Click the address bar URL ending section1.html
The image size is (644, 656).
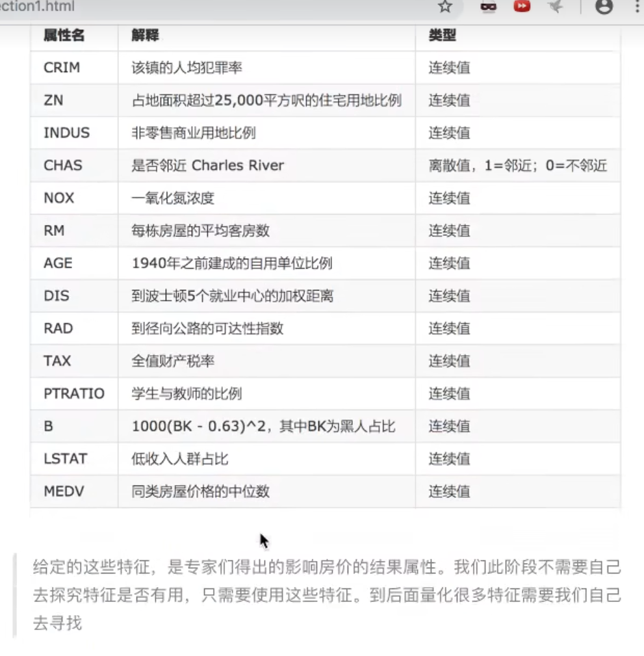[x=37, y=6]
